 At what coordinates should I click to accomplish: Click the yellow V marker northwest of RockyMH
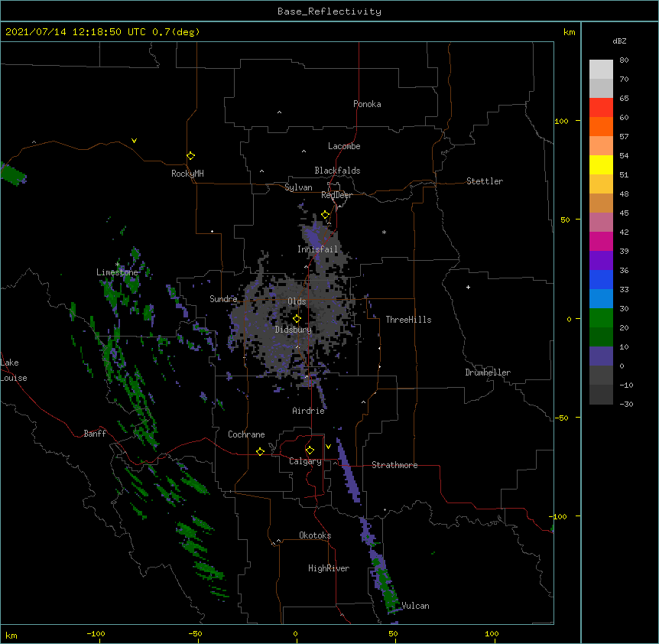134,141
